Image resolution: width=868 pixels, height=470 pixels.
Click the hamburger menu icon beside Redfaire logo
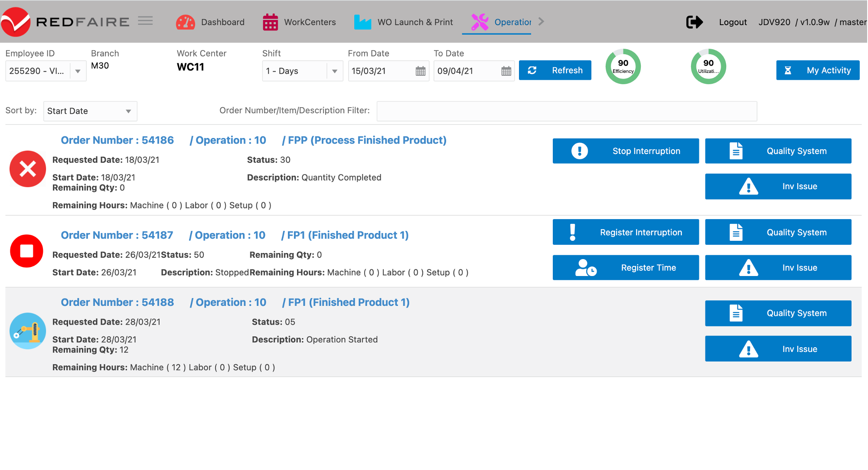[x=145, y=21]
